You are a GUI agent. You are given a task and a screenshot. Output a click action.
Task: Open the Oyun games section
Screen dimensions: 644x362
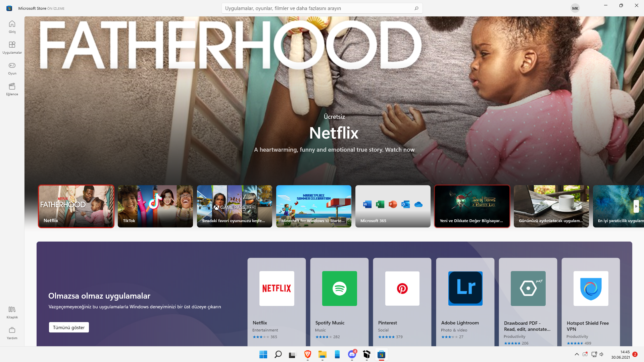point(12,68)
